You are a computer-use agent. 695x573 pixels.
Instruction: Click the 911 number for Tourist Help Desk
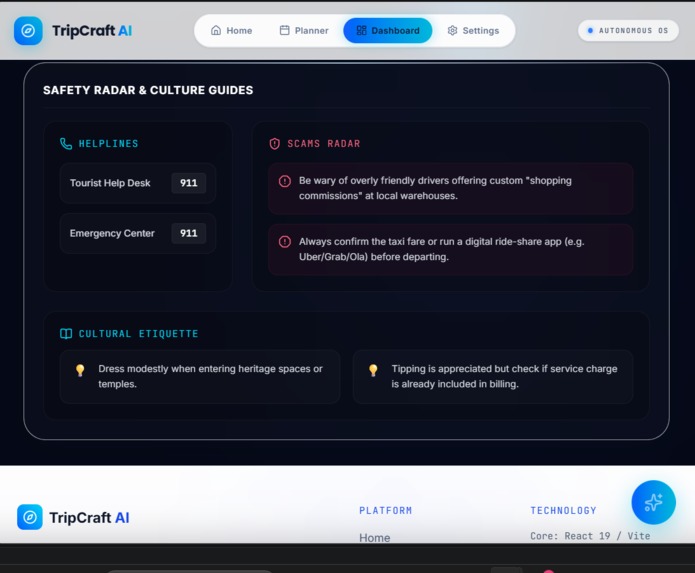(189, 183)
